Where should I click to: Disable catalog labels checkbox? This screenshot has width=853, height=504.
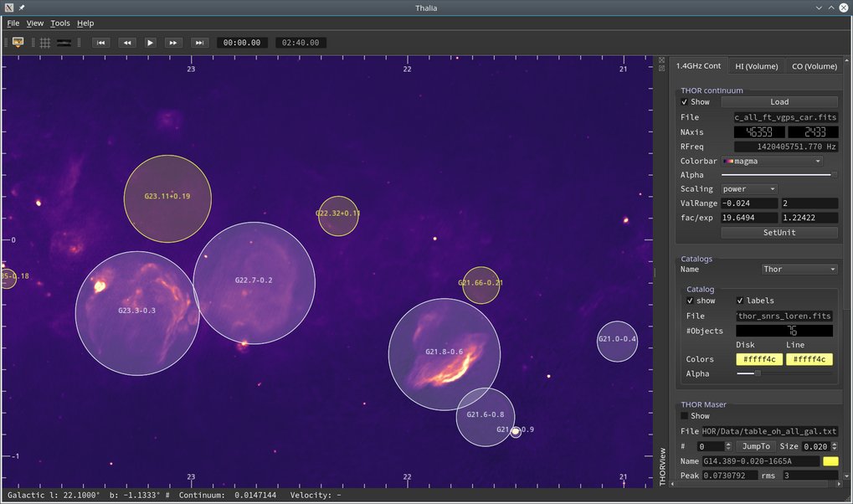tap(740, 301)
